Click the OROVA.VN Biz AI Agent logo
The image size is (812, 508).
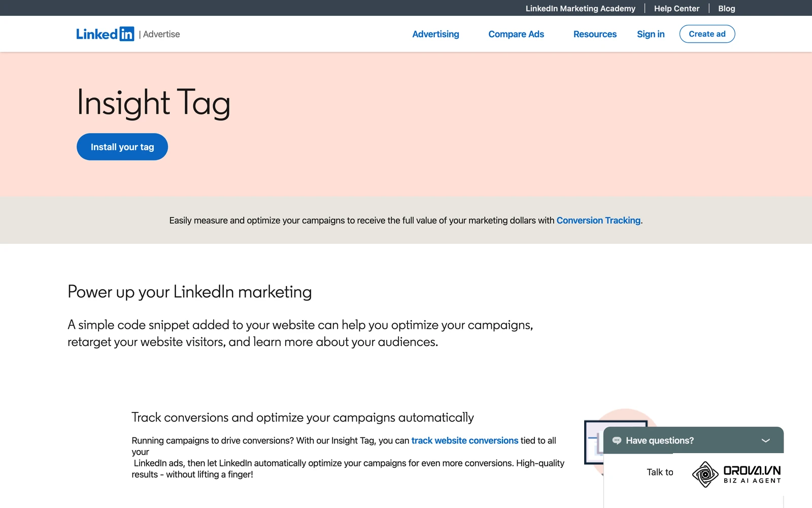[736, 474]
